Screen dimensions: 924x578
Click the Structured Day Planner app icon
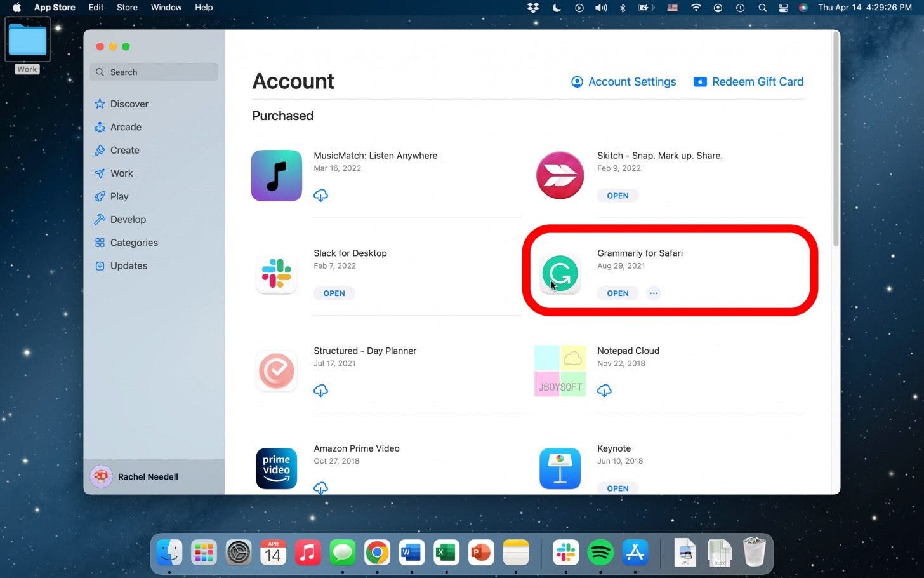coord(277,371)
